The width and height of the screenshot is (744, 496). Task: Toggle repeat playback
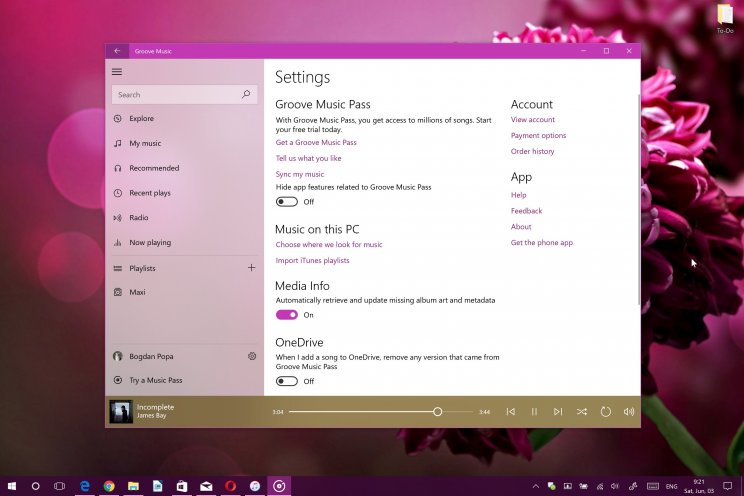(x=605, y=412)
